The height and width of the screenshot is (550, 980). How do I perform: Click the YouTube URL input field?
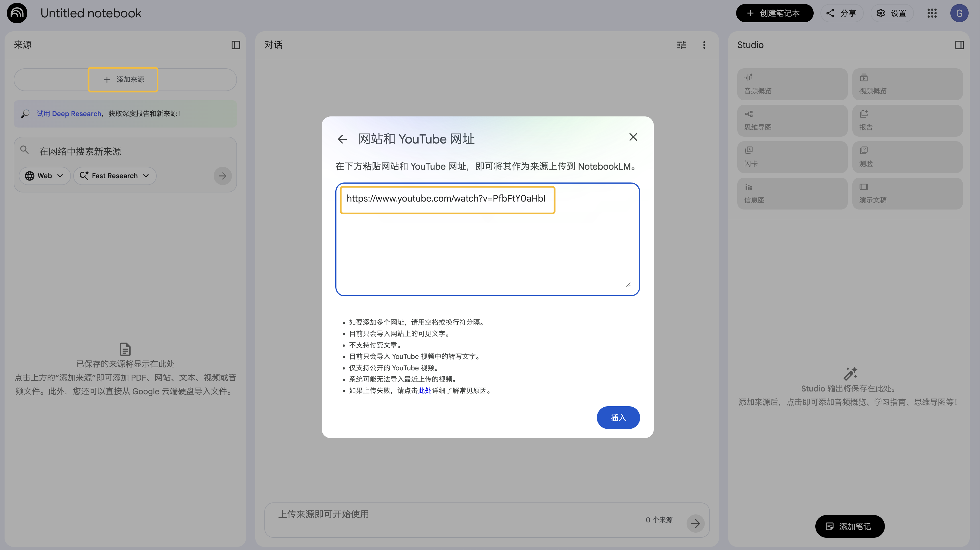coord(447,200)
